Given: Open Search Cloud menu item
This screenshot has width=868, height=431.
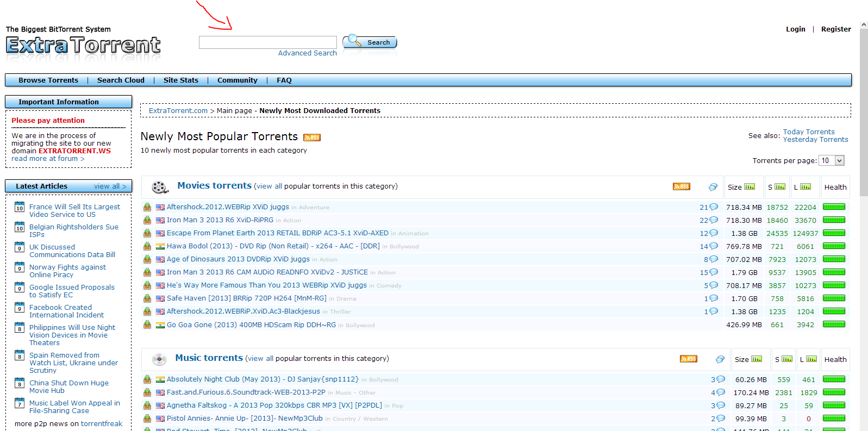Looking at the screenshot, I should [121, 80].
